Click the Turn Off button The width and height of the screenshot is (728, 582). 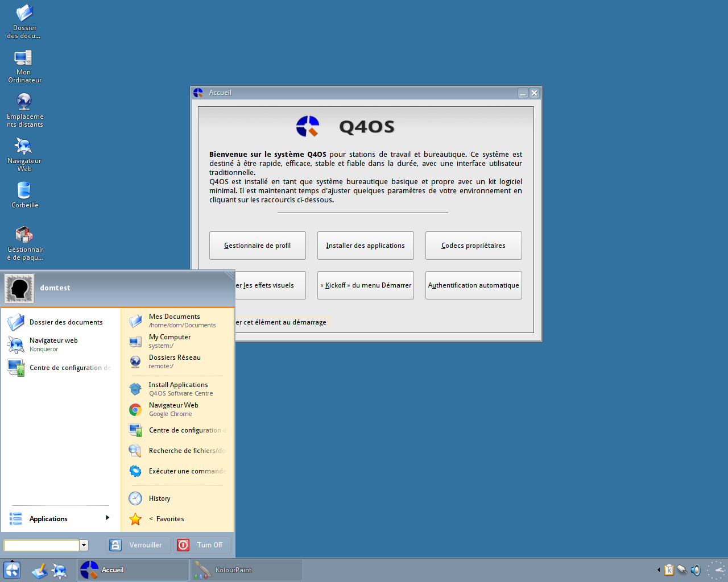tap(202, 545)
